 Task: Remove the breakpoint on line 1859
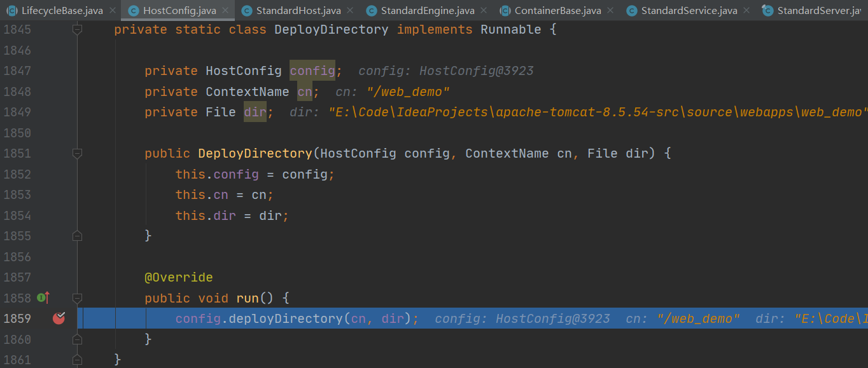click(59, 318)
